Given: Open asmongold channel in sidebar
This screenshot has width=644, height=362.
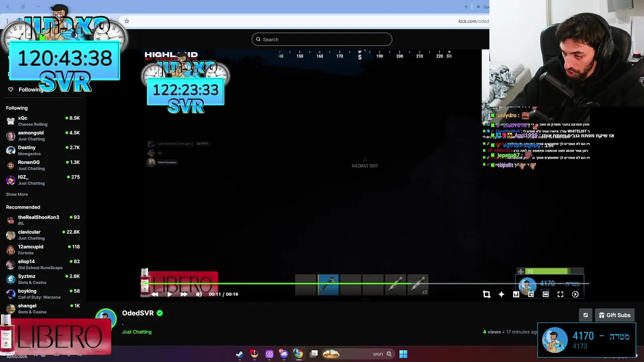Looking at the screenshot, I should (x=43, y=136).
